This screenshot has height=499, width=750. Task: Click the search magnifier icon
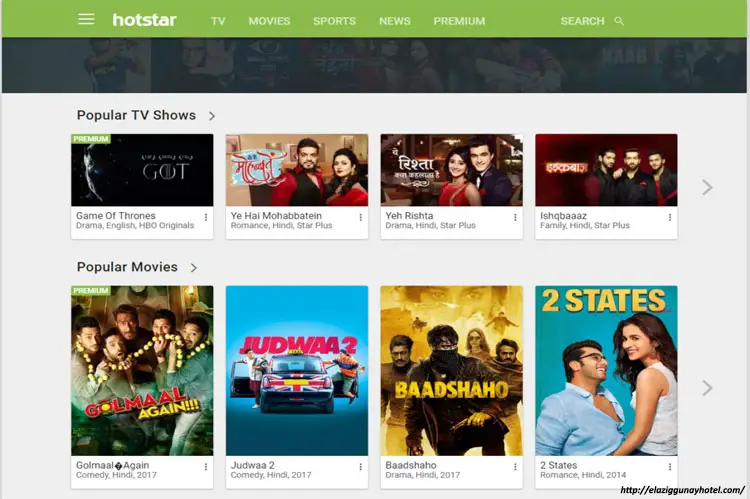(x=619, y=21)
